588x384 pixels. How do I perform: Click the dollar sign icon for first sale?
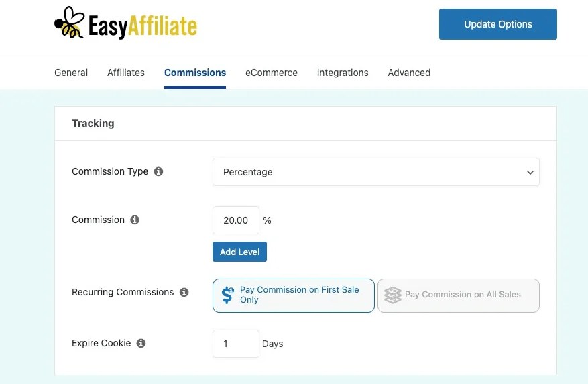coord(227,295)
